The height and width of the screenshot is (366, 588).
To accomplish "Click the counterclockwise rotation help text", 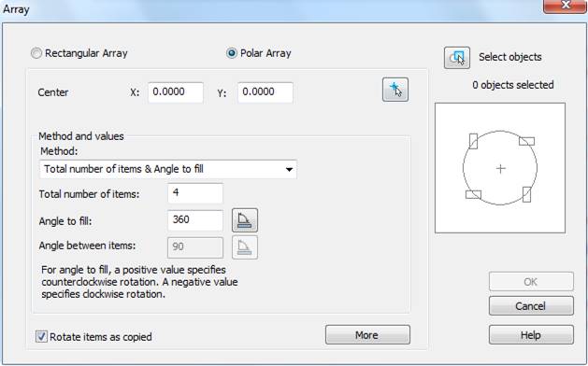I will [x=139, y=282].
